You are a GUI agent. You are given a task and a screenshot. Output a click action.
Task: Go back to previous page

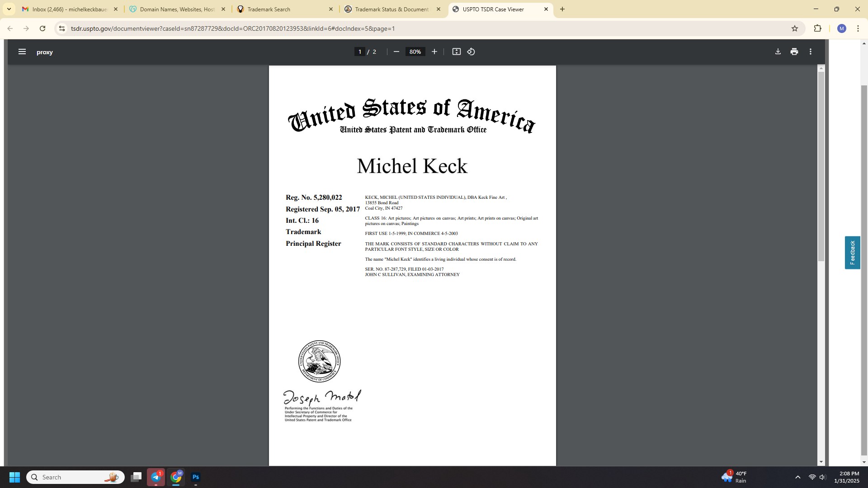click(10, 28)
